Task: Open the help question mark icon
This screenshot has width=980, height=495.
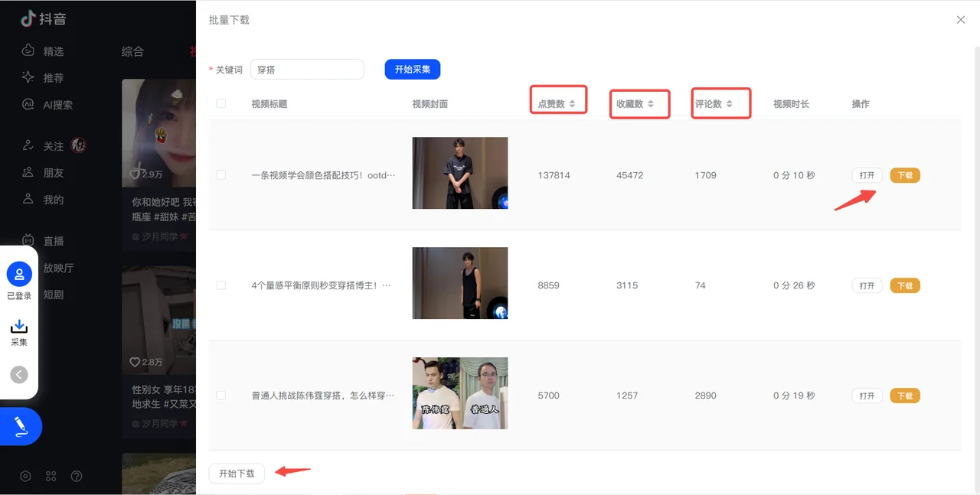Action: click(x=77, y=476)
